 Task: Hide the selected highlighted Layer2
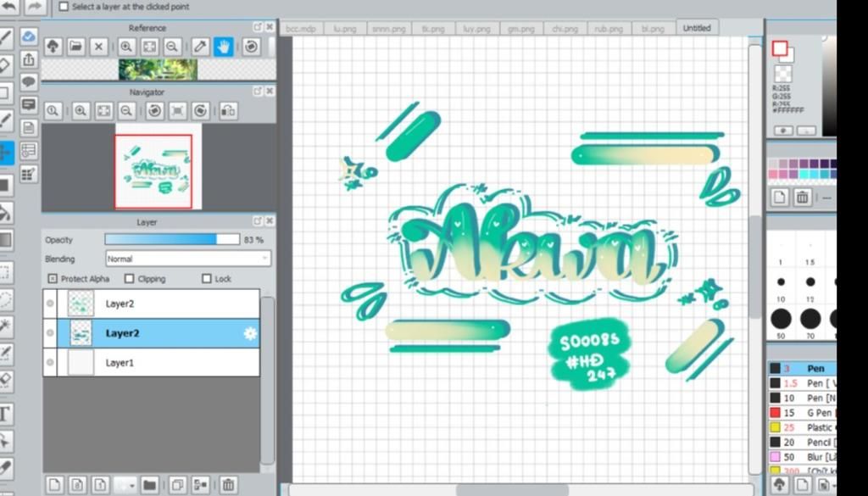pyautogui.click(x=50, y=332)
